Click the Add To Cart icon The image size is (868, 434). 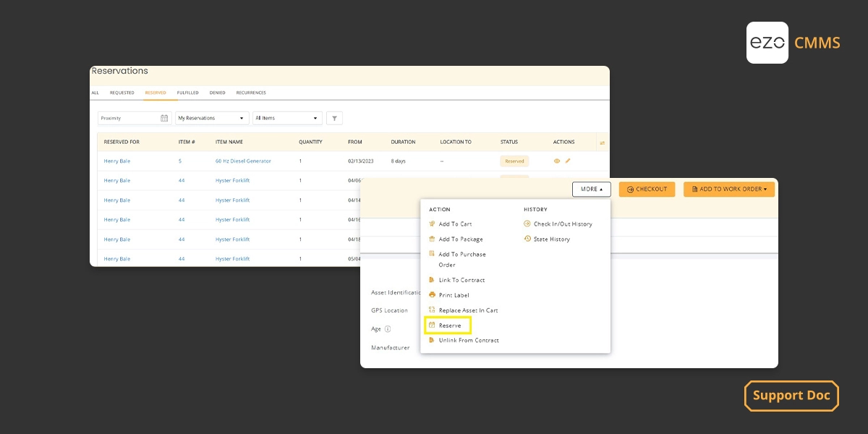click(x=432, y=224)
